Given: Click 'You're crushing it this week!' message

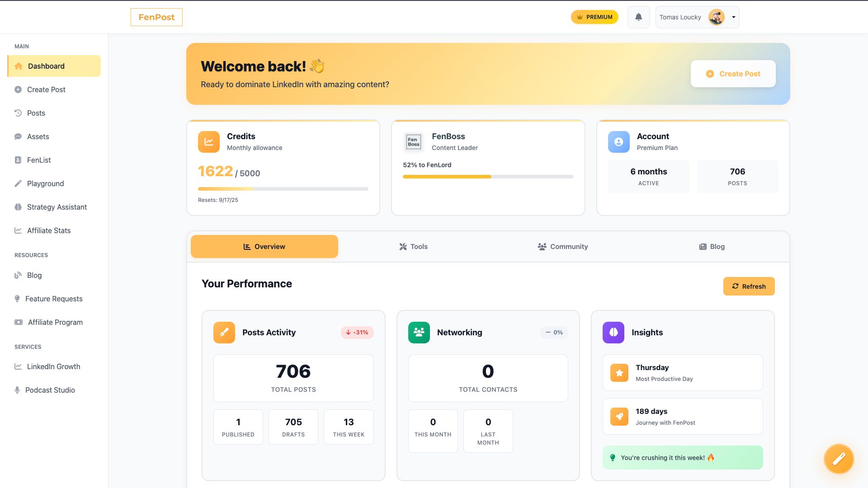Looking at the screenshot, I should click(x=683, y=458).
